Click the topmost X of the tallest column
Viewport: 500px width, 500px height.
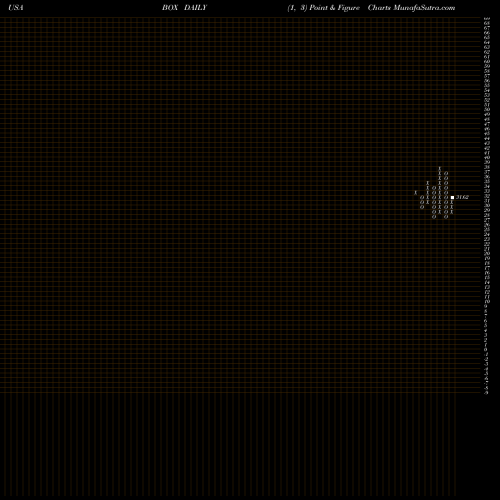coord(440,169)
